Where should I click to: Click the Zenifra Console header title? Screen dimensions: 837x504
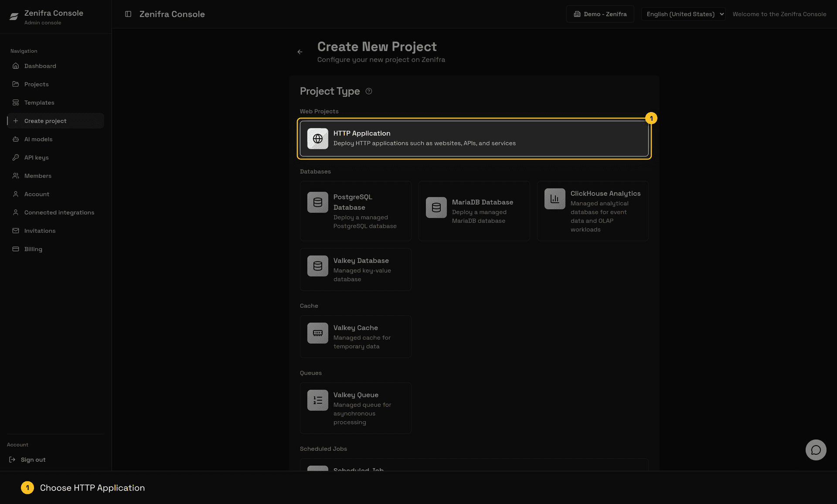coord(172,14)
